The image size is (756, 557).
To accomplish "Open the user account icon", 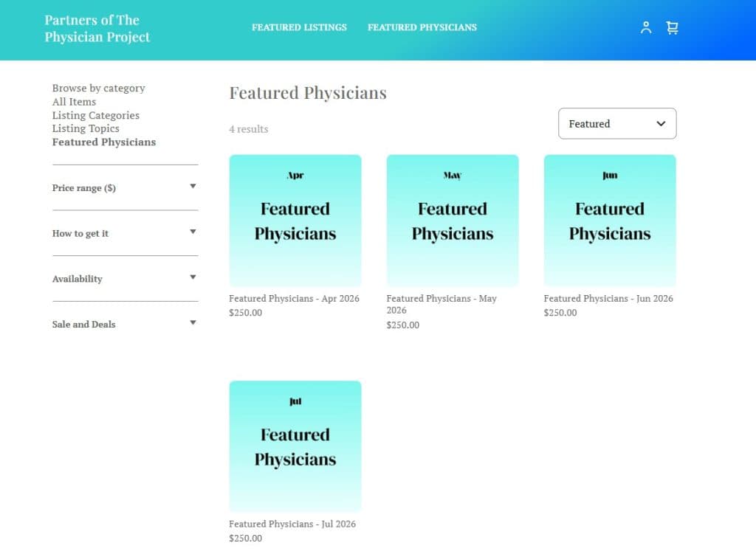I will (646, 28).
